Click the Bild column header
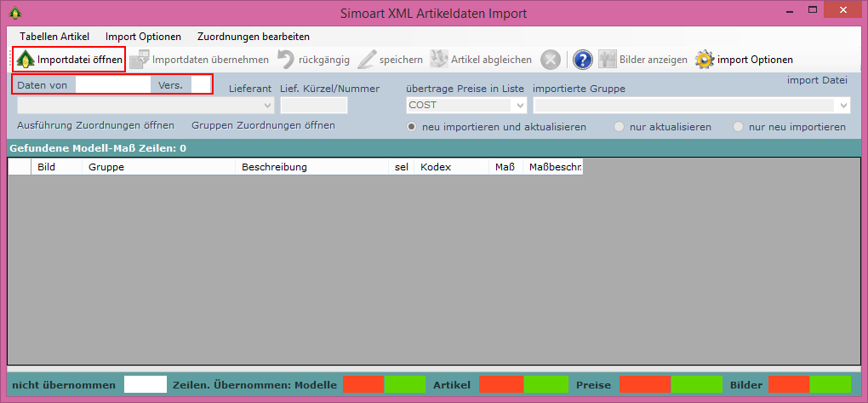 click(56, 167)
